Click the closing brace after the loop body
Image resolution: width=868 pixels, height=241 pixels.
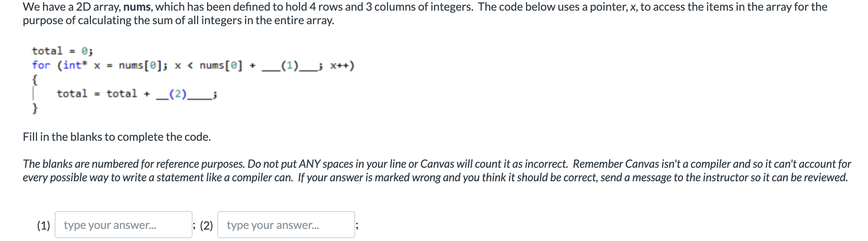34,108
